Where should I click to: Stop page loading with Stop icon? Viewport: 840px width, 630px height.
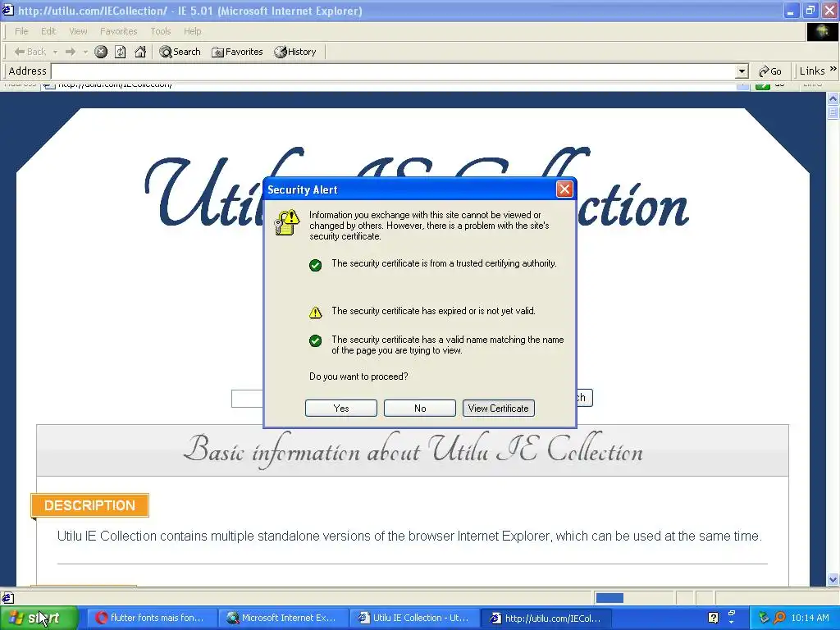(x=101, y=52)
